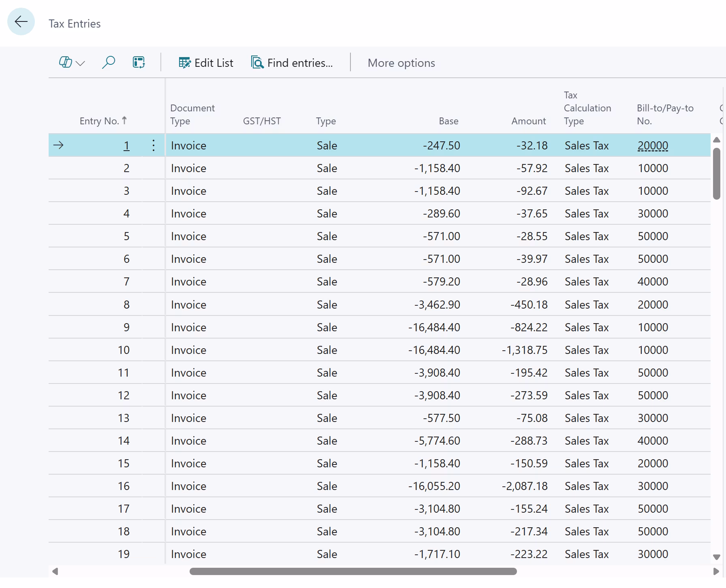Sort by Entry No. column header

tap(99, 121)
